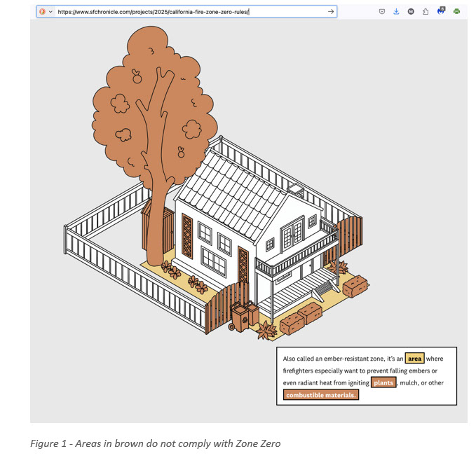Click the brown highlighted "plants" label
The width and height of the screenshot is (476, 456).
[x=383, y=382]
